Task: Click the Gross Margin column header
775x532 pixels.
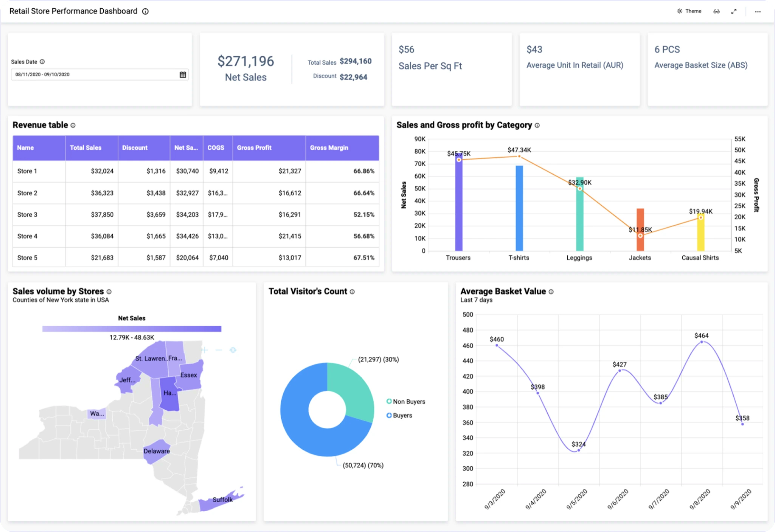Action: coord(329,148)
